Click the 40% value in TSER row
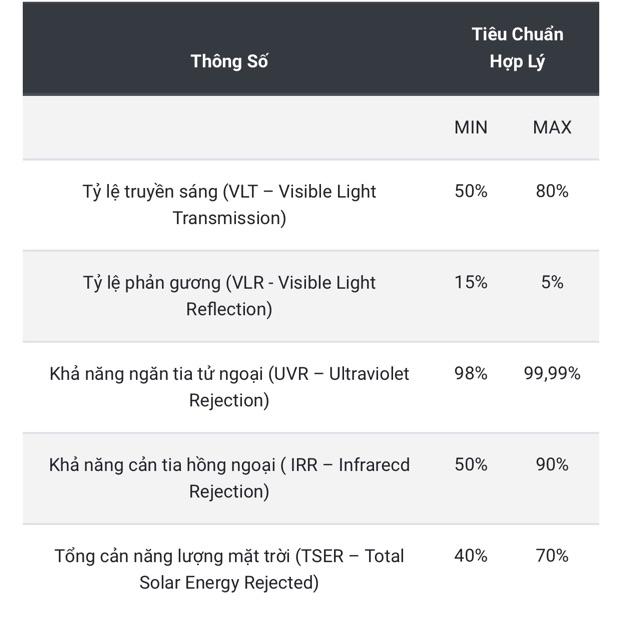The width and height of the screenshot is (622, 640). [x=471, y=556]
